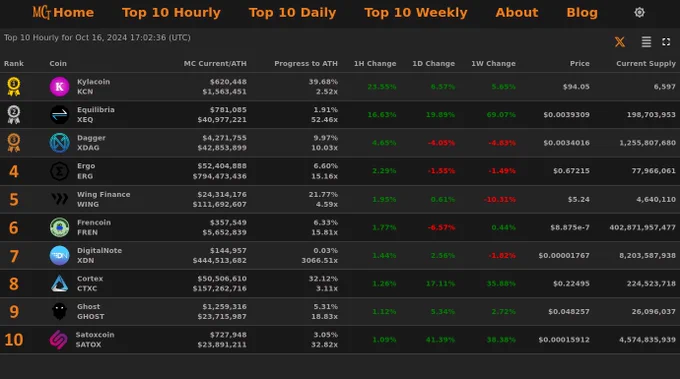Open the Frencoin FREN link
Image resolution: width=680 pixels, height=379 pixels.
click(94, 227)
